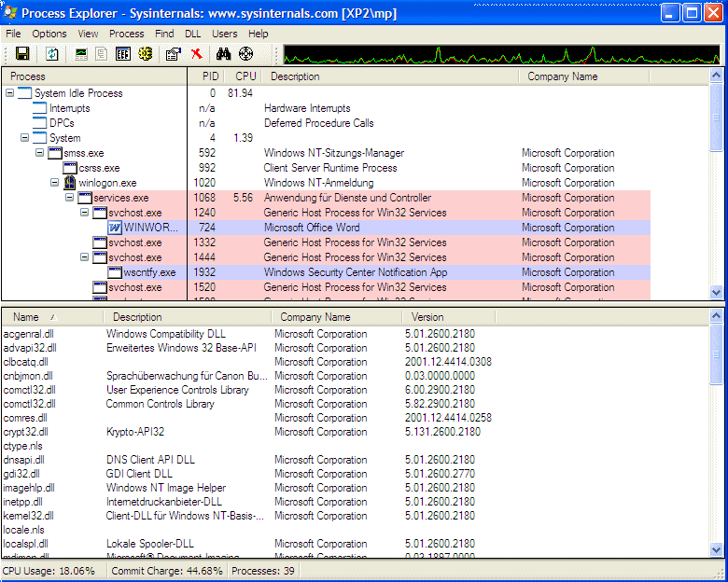This screenshot has width=728, height=582.
Task: Click the Refresh Now toolbar icon
Action: 52,54
